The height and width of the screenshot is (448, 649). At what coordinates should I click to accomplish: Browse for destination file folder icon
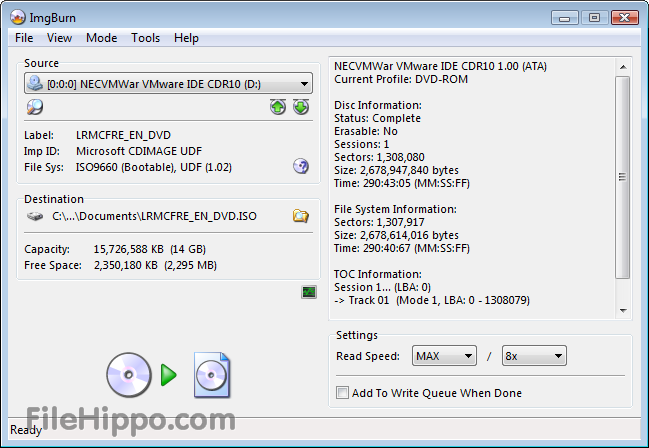point(301,216)
